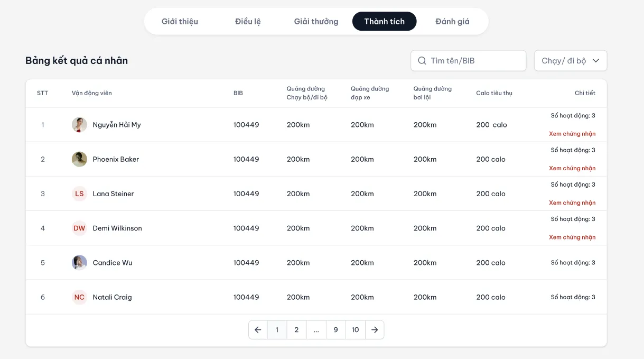This screenshot has height=359, width=644.
Task: Switch to the Giới thiệu tab
Action: (180, 22)
